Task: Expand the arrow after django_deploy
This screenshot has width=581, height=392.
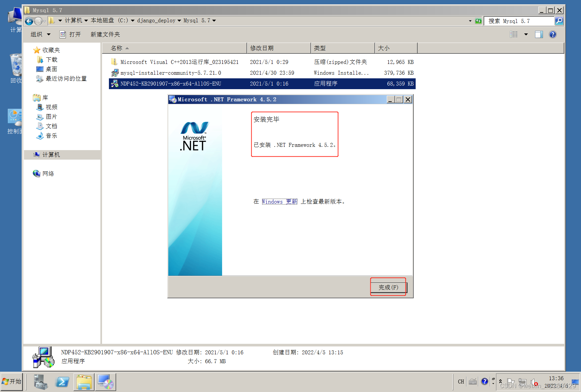Action: pos(179,21)
